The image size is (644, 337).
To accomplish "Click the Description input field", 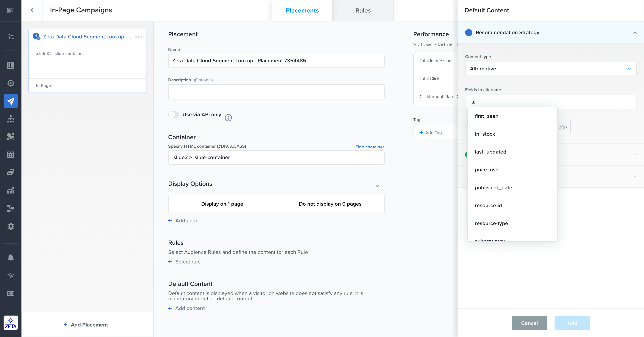I will click(276, 92).
